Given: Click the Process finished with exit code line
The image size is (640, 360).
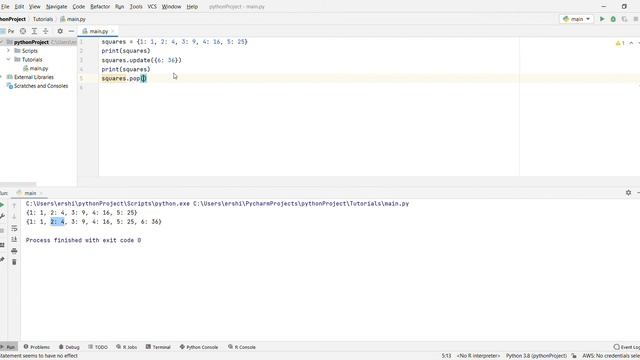Looking at the screenshot, I should coord(83,240).
